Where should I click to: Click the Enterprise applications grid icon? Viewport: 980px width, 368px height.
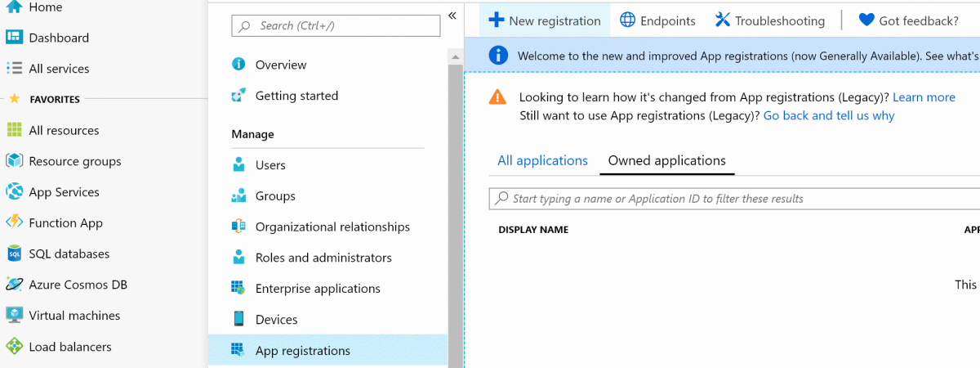(x=238, y=289)
